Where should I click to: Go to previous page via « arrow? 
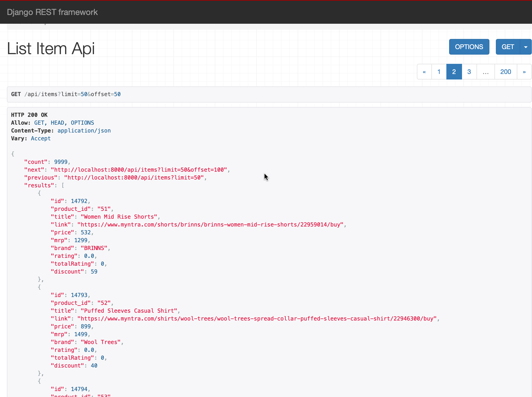click(x=424, y=72)
